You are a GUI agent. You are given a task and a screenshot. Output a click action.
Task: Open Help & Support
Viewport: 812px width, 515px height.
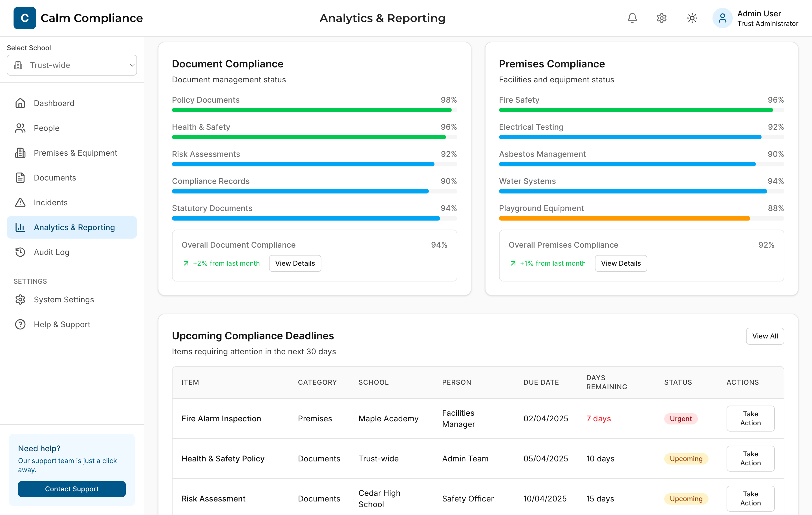tap(72, 324)
